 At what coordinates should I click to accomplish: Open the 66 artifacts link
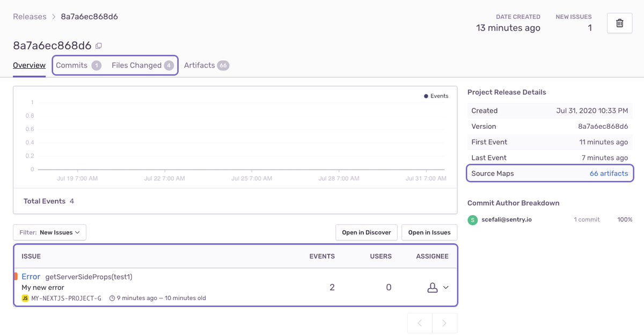pos(609,173)
